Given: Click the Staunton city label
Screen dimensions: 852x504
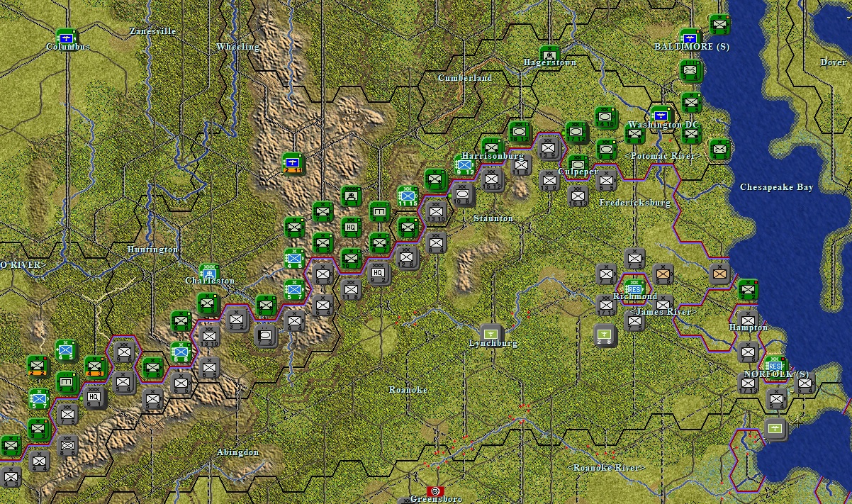Looking at the screenshot, I should (x=493, y=218).
